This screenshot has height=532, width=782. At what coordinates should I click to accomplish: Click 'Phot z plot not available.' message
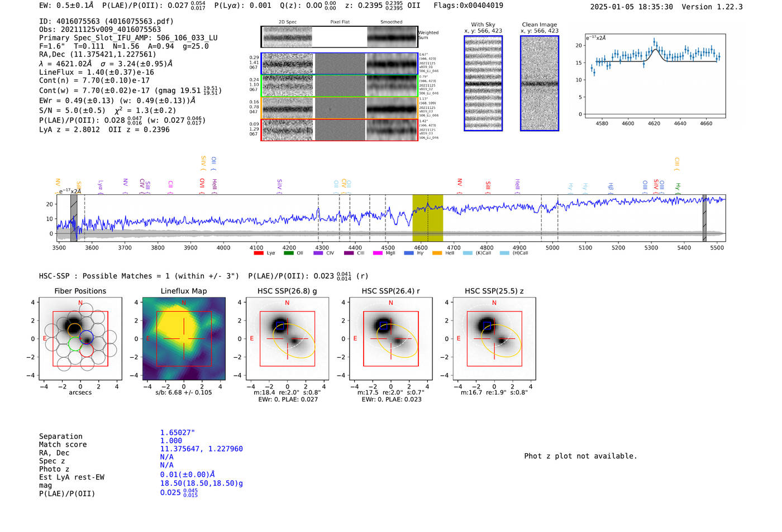click(580, 456)
